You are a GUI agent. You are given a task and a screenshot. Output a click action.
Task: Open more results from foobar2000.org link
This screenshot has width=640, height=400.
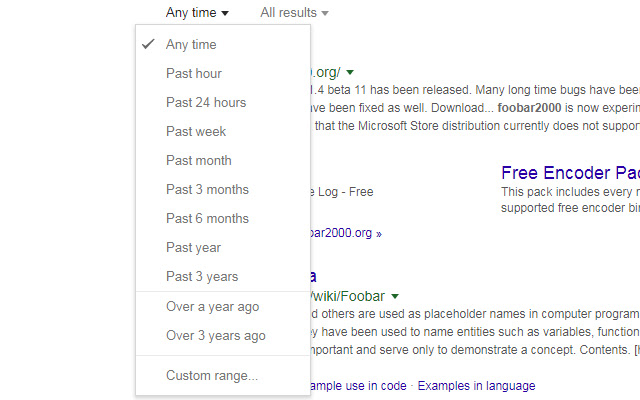coord(346,233)
